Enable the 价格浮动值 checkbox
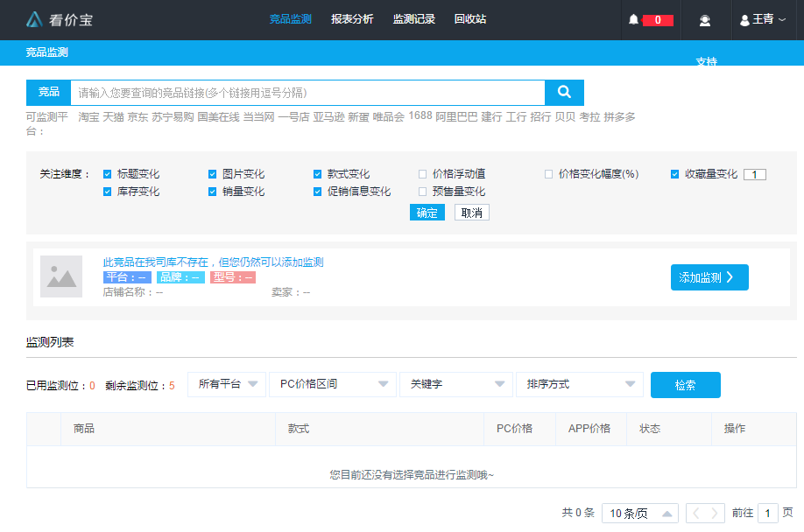 (x=423, y=174)
